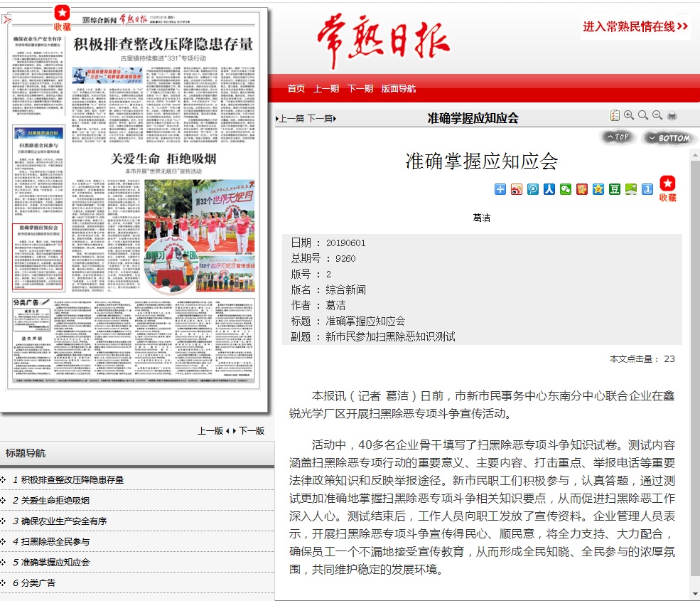Image resolution: width=700 pixels, height=601 pixels.
Task: Share the article to Douban
Action: (615, 189)
